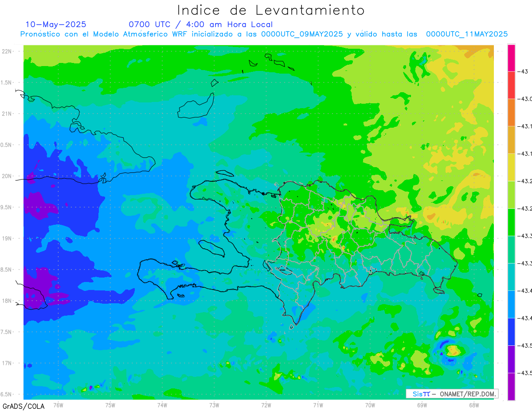This screenshot has height=411, width=532.
Task: Select the orange swatch on color scale
Action: click(511, 112)
